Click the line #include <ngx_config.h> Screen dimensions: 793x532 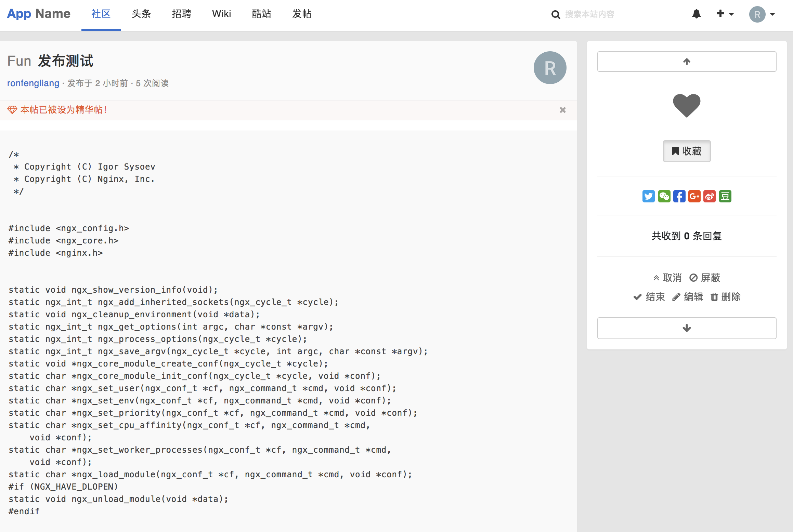click(x=69, y=228)
